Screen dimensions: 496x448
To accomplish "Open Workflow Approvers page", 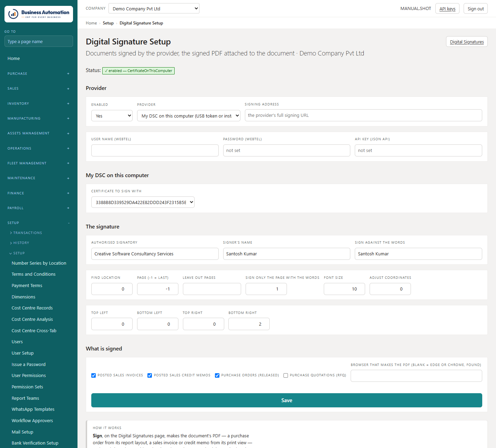I will point(32,421).
